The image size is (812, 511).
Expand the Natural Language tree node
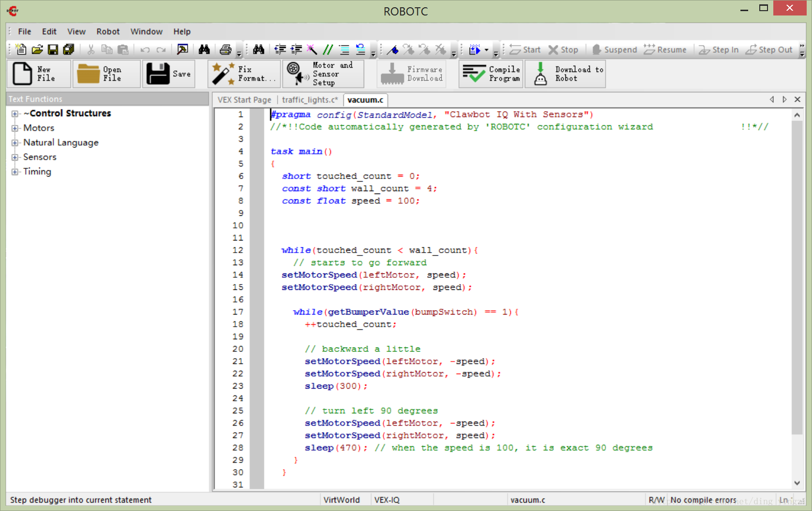coord(15,143)
